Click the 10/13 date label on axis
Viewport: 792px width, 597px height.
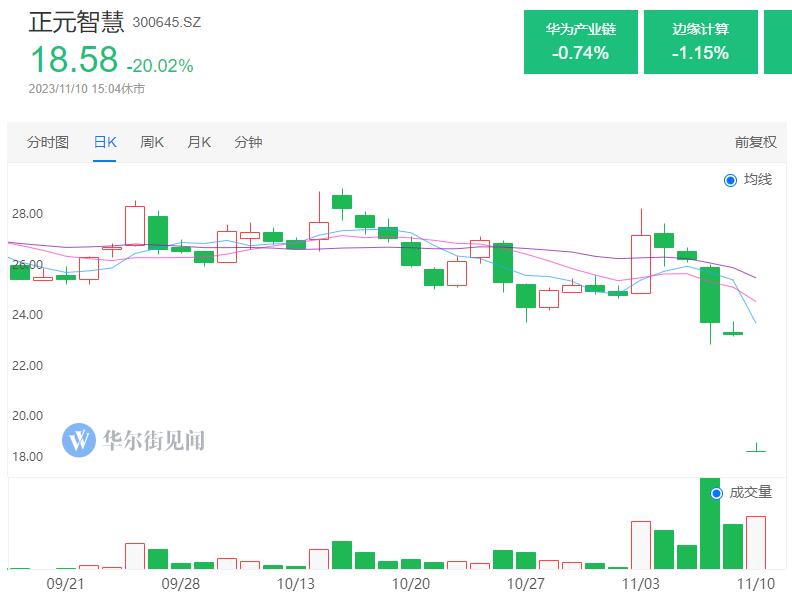click(295, 584)
